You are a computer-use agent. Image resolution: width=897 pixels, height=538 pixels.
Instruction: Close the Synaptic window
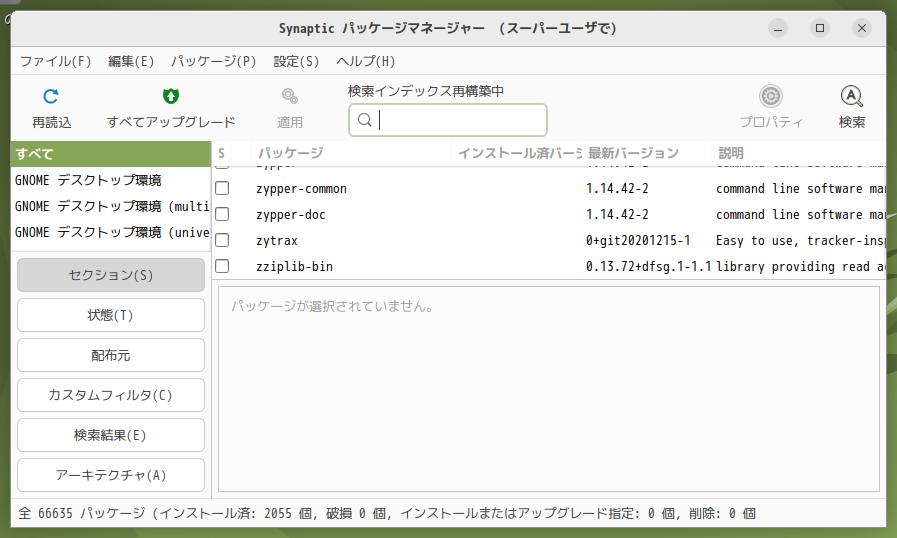[x=862, y=28]
